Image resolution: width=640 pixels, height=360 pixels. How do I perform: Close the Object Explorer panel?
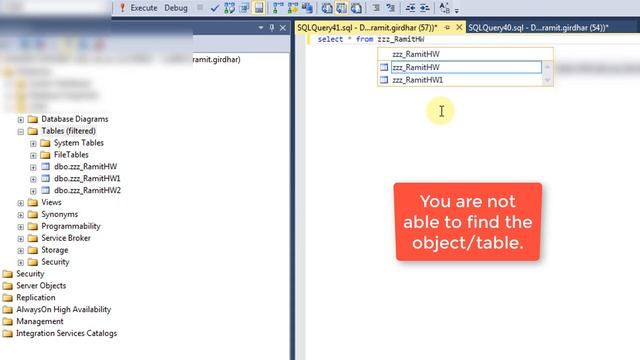point(283,28)
